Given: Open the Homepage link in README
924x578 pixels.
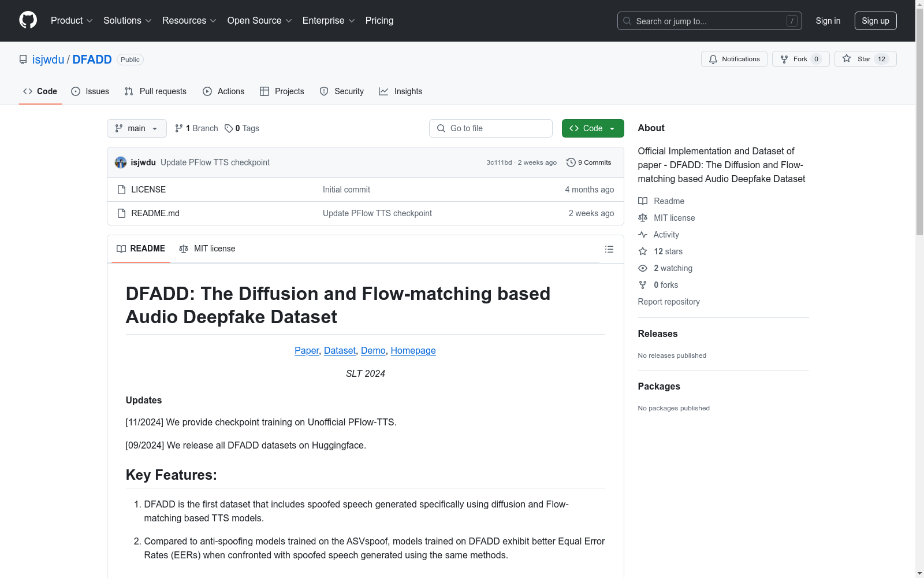Looking at the screenshot, I should 413,350.
